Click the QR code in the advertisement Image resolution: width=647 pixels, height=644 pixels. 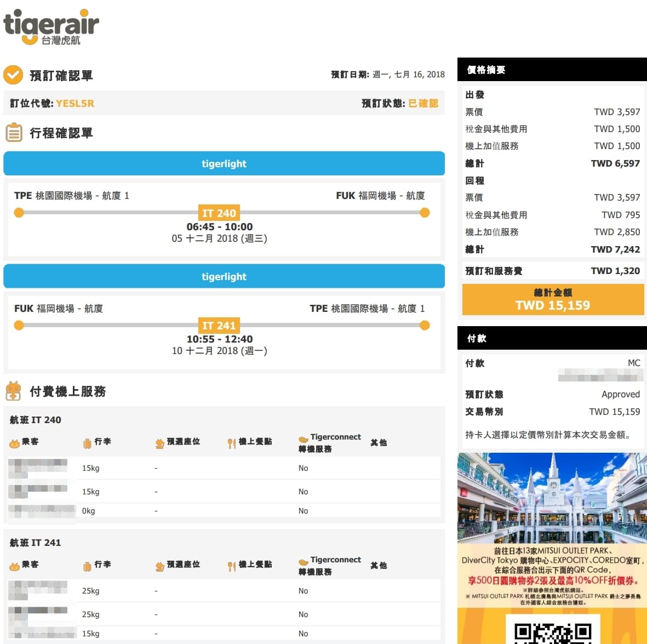[x=553, y=633]
